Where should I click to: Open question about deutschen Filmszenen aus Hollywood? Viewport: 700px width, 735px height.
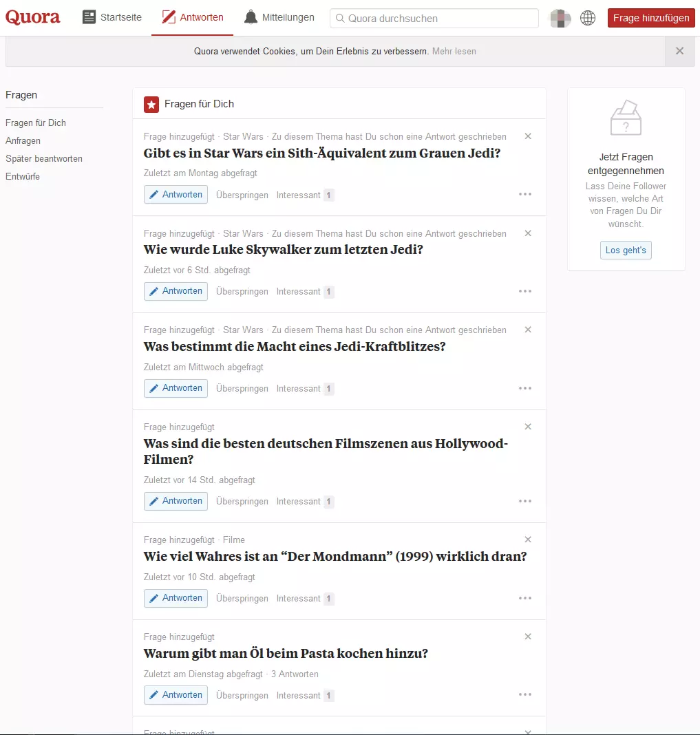326,451
